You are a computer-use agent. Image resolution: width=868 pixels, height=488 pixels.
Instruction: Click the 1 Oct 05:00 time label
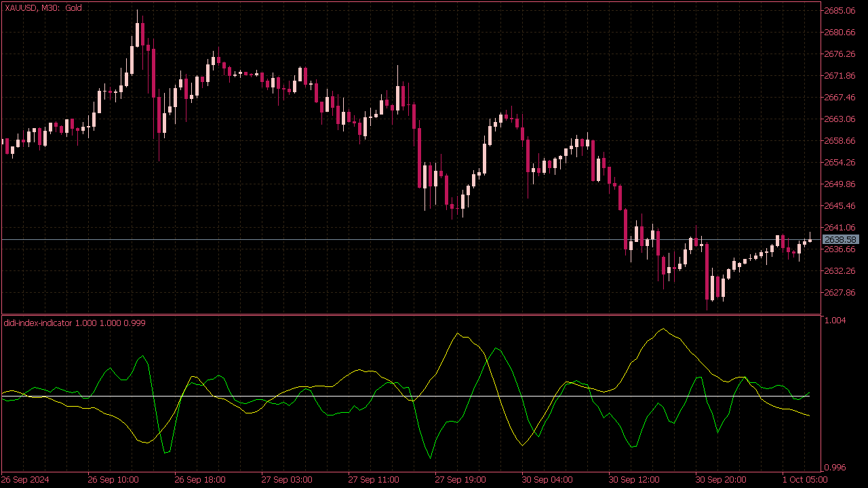click(805, 480)
